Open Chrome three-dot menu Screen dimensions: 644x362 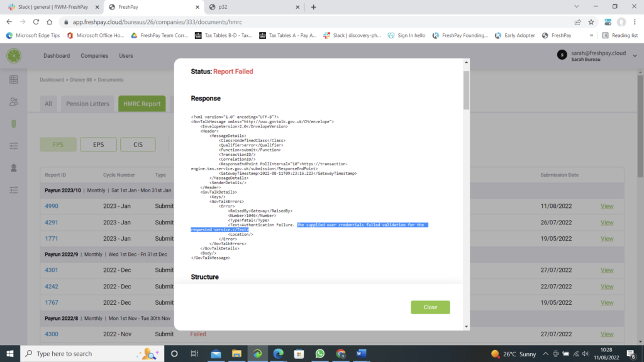[635, 22]
